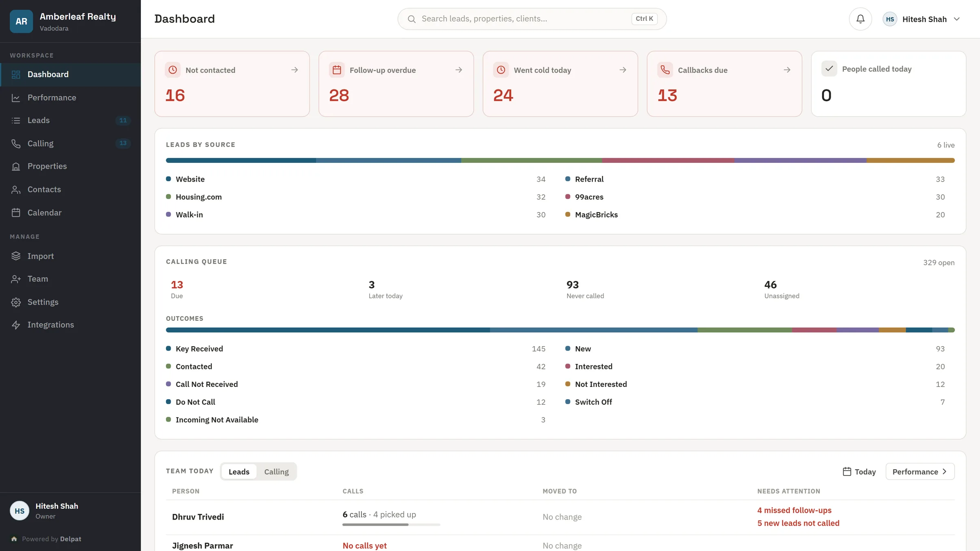The width and height of the screenshot is (980, 551).
Task: Click the Dashboard grid icon in sidebar
Action: click(x=16, y=74)
